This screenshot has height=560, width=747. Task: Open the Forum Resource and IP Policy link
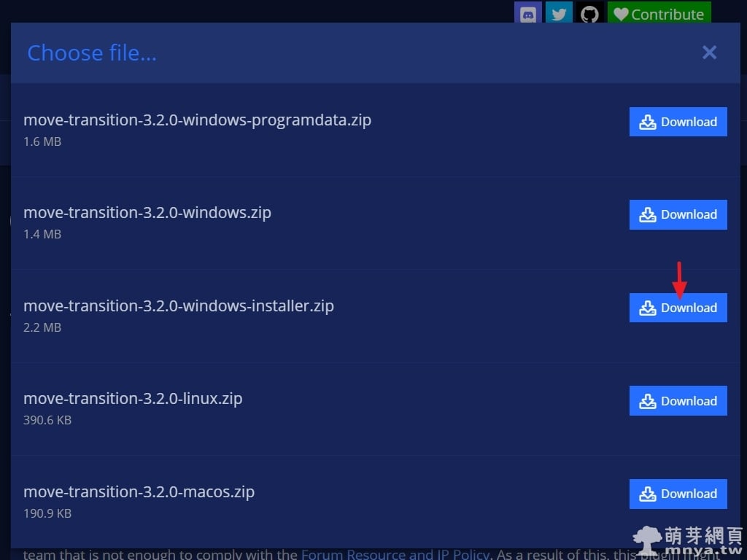pos(395,554)
